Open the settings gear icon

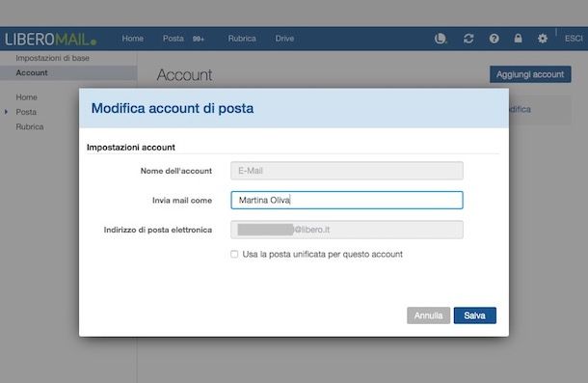(x=543, y=39)
